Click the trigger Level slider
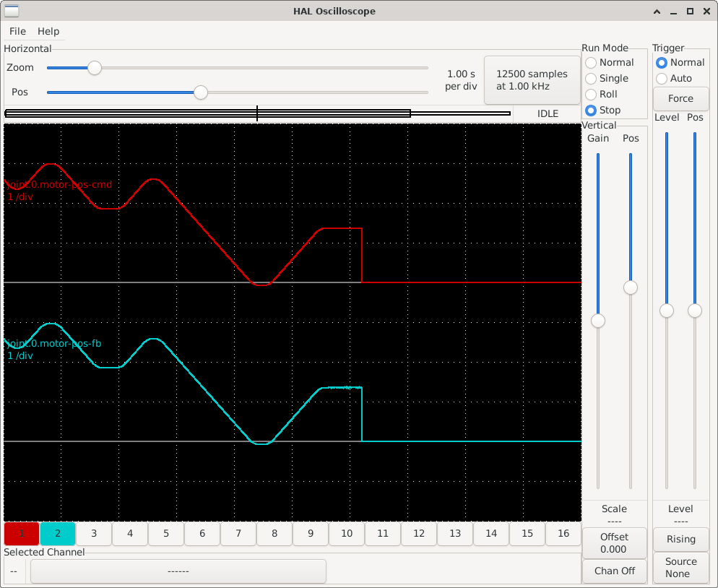This screenshot has width=718, height=588. pyautogui.click(x=666, y=311)
